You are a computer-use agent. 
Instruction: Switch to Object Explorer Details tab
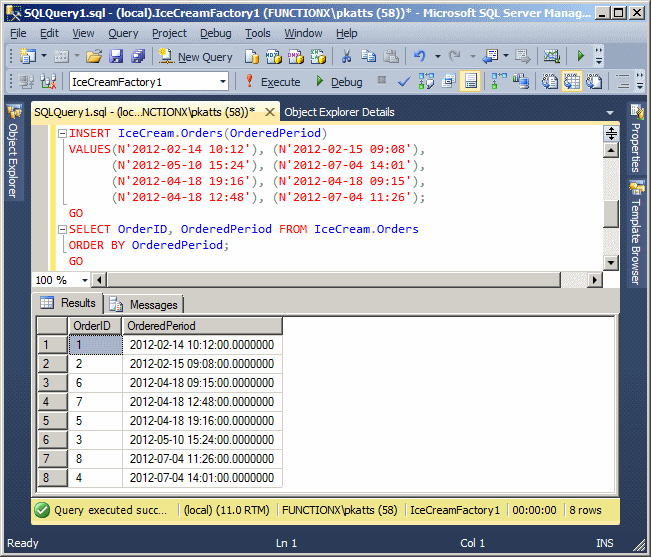coord(339,112)
